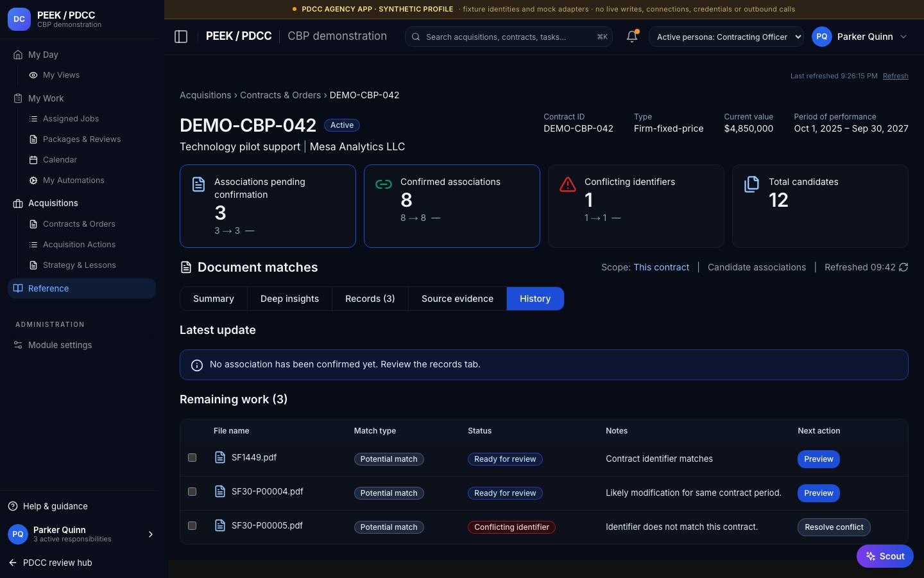Click the SF30-P00005.pdf file icon
Image resolution: width=924 pixels, height=578 pixels.
coord(219,525)
